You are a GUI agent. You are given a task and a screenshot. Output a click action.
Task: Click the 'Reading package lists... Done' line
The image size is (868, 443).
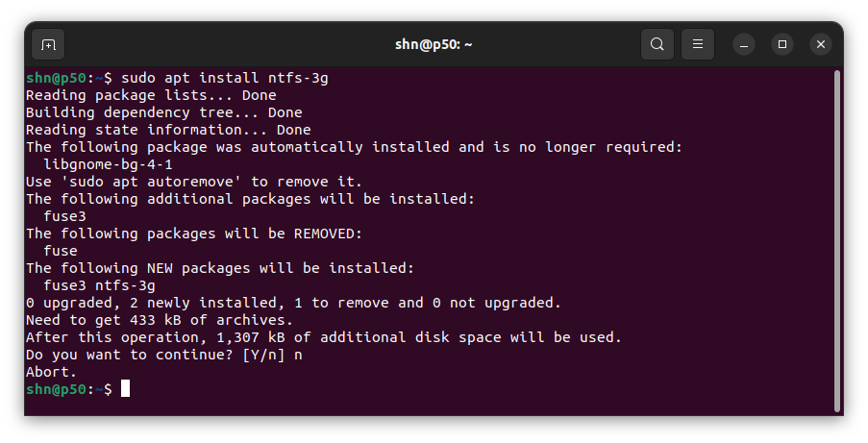point(151,95)
